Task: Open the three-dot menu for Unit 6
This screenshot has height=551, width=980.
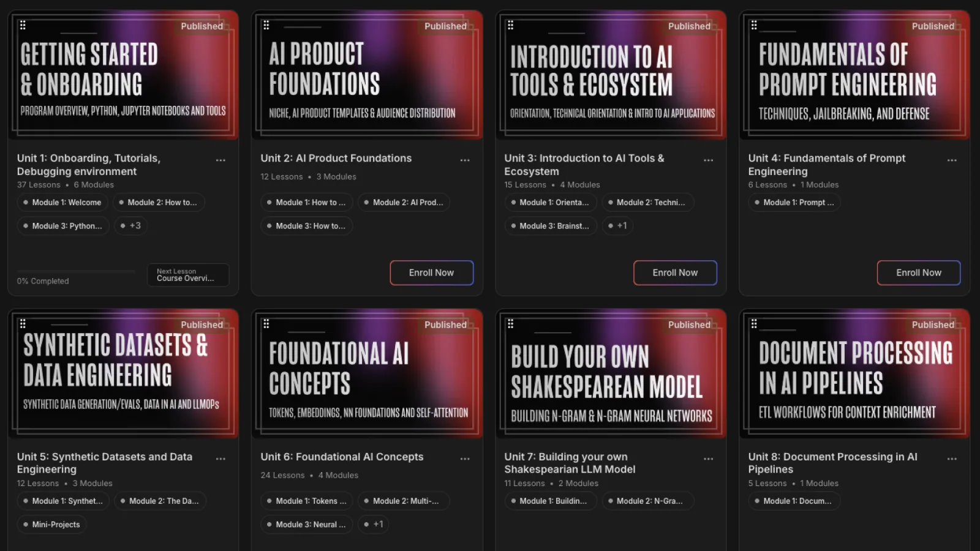Action: pyautogui.click(x=465, y=459)
